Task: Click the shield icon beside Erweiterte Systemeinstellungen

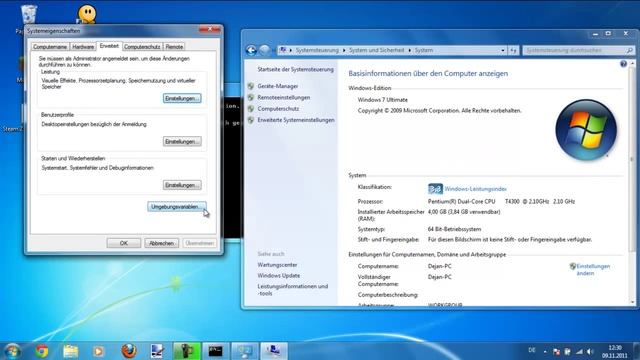Action: click(x=251, y=120)
